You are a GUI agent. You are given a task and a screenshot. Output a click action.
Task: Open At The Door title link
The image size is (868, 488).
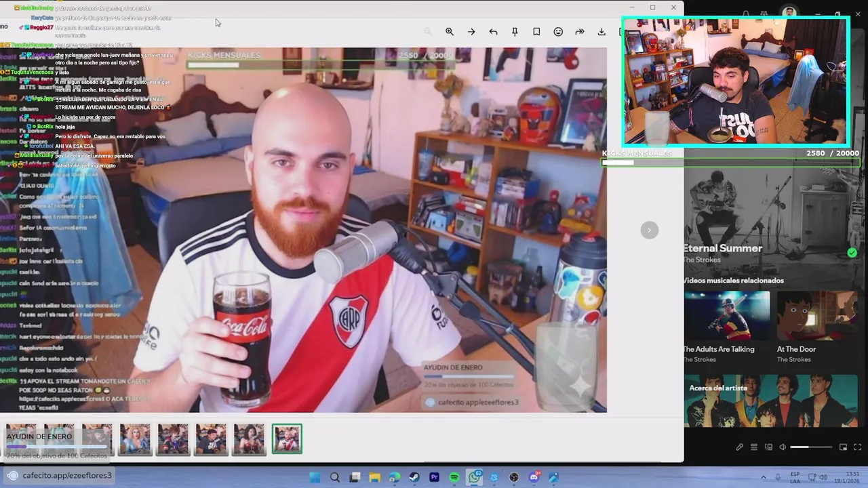coord(796,349)
